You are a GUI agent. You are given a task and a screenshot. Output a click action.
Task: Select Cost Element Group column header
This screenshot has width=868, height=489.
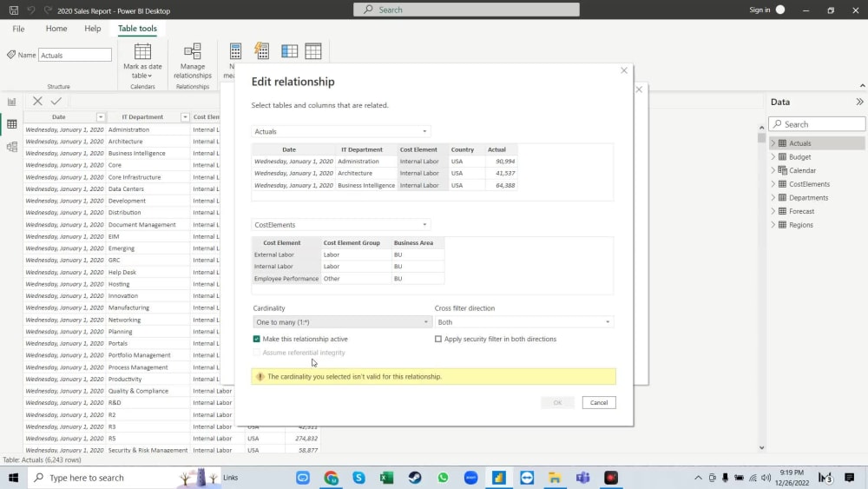352,242
